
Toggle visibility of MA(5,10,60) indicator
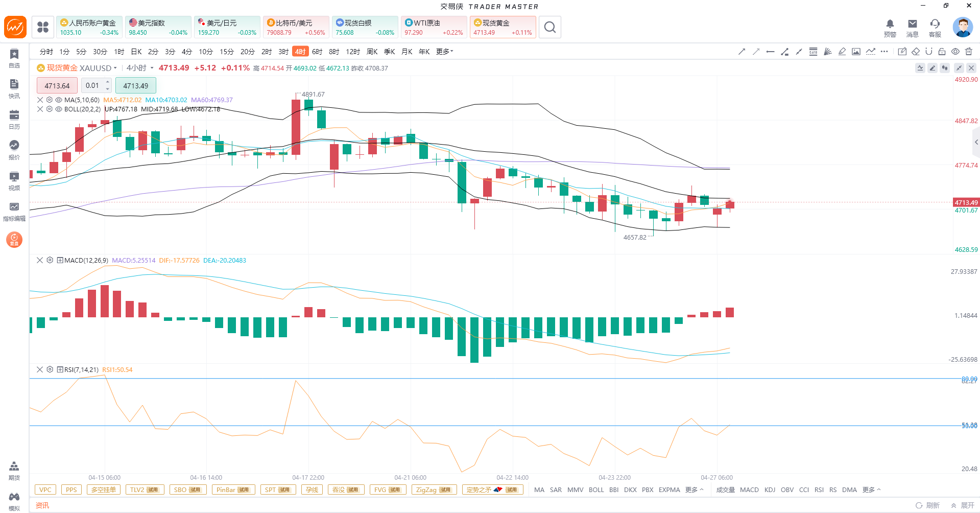(59, 100)
